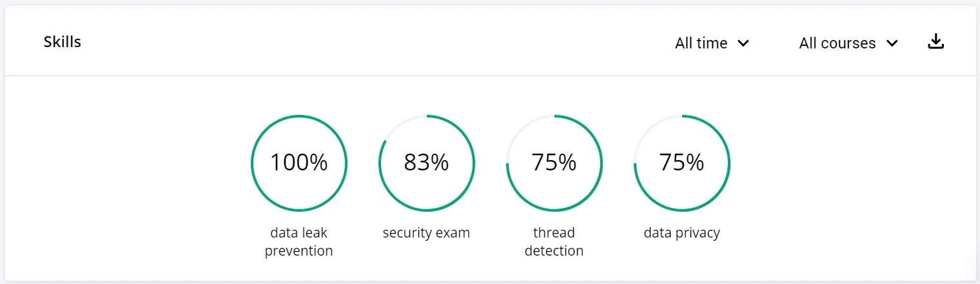Click the Skills panel heading
Screen dimensions: 980x284
[63, 42]
